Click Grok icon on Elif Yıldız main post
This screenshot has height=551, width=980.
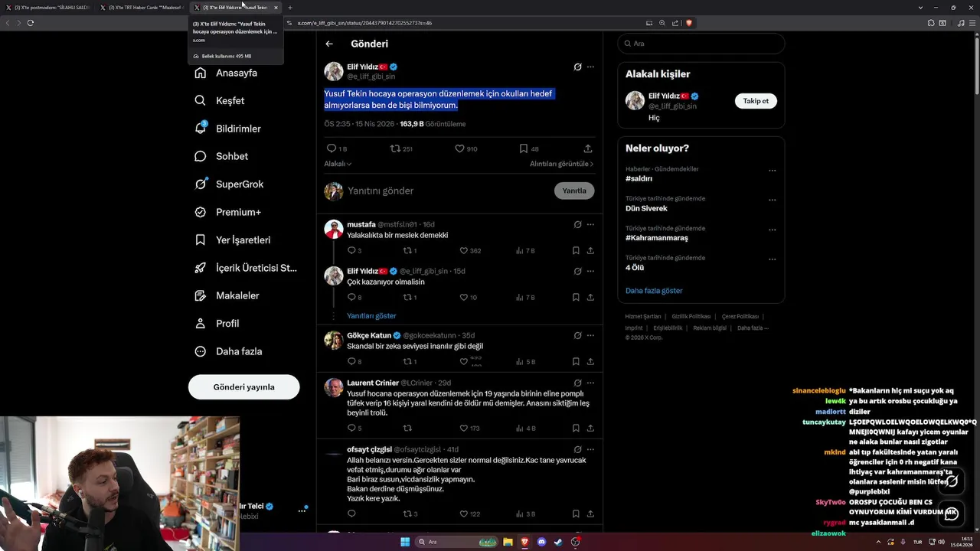[x=577, y=67]
